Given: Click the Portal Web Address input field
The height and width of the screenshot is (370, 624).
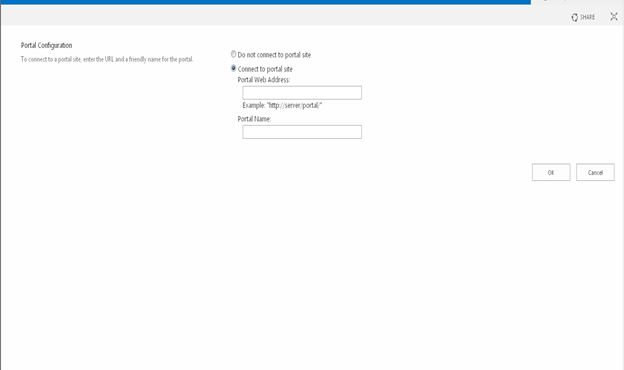Looking at the screenshot, I should click(302, 93).
